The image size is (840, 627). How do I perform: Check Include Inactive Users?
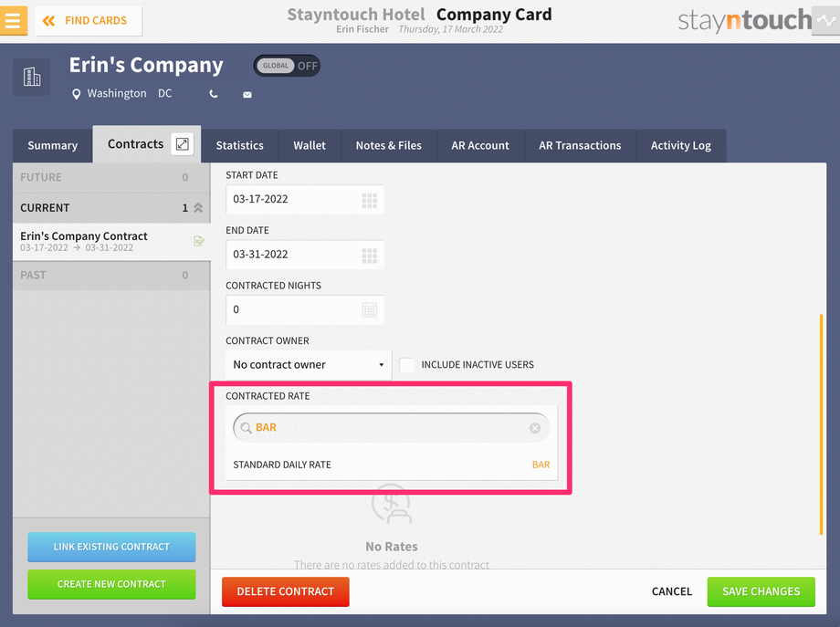pos(406,365)
